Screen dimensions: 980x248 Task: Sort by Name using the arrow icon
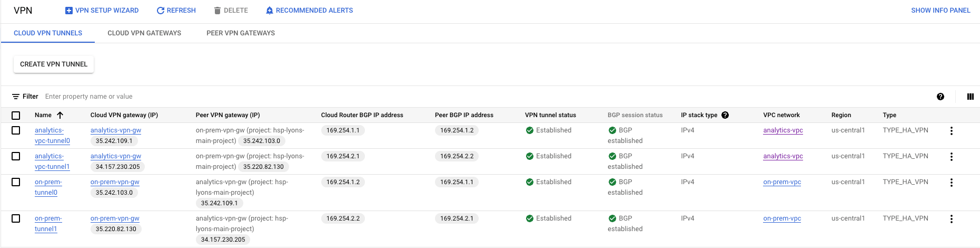pyautogui.click(x=60, y=115)
